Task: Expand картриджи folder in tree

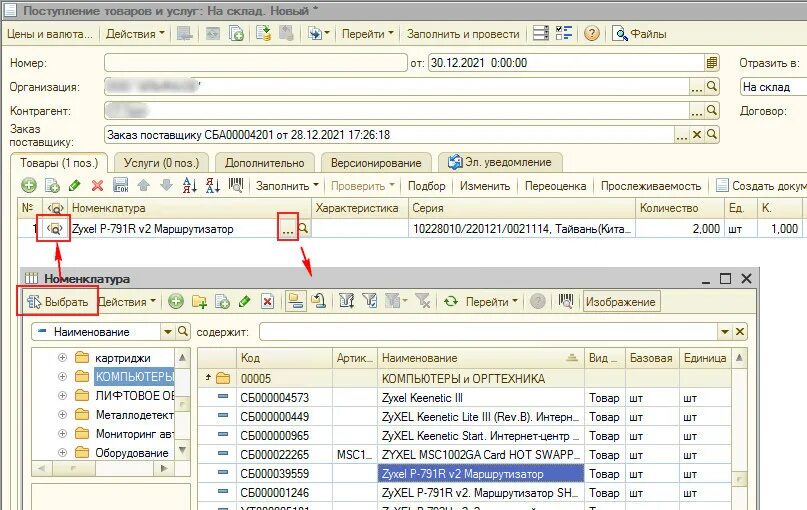Action: [x=63, y=358]
